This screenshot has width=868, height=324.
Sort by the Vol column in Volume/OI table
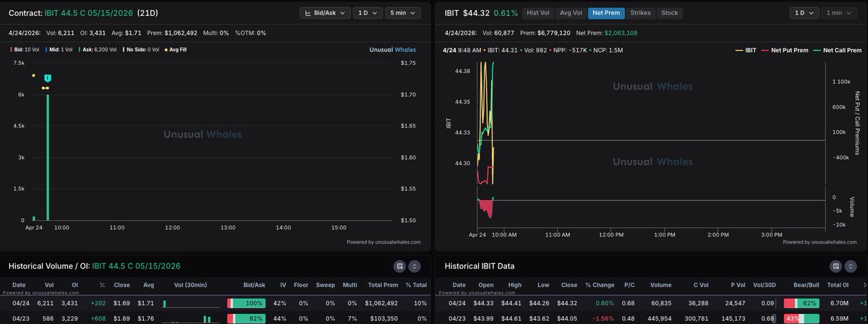(48, 284)
